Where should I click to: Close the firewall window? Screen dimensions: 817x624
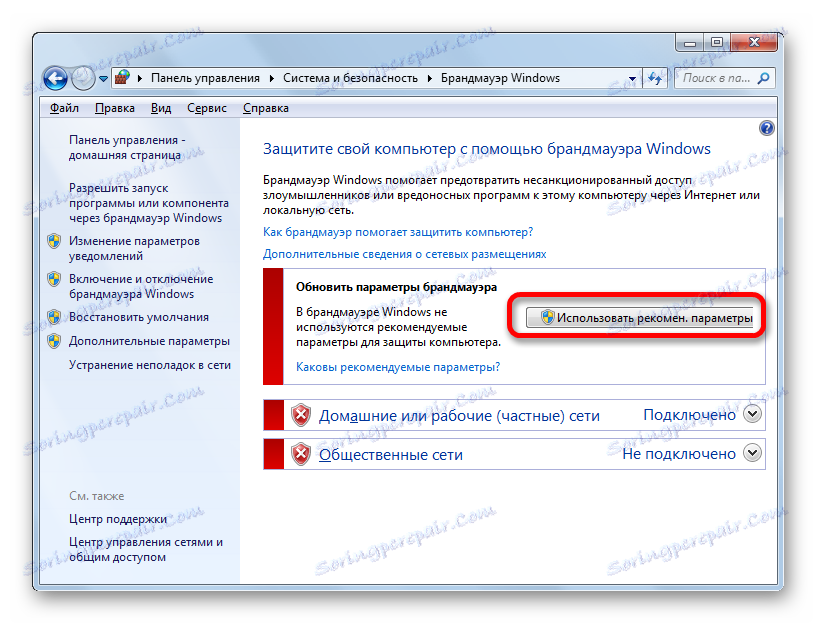click(754, 43)
